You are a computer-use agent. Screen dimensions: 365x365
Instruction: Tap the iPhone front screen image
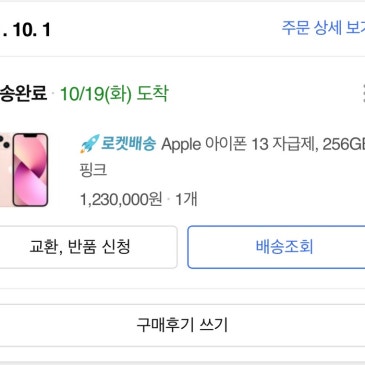[30, 170]
